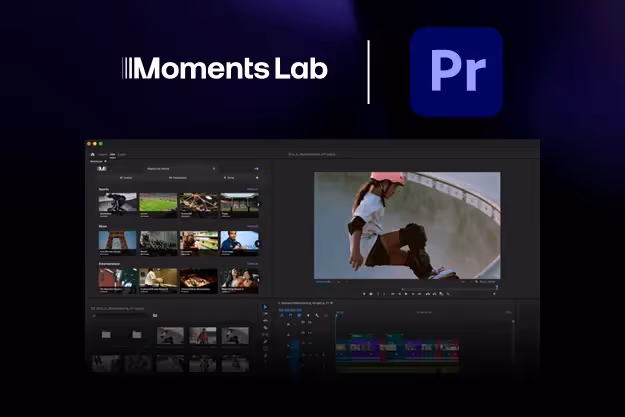Click the Home icon in Premiere header
Image resolution: width=625 pixels, height=417 pixels.
92,154
